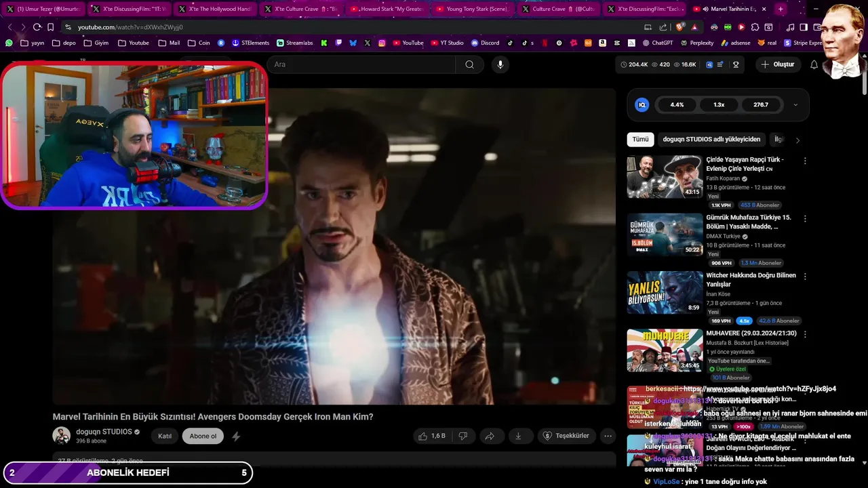Open the ChatGPT bookmark

[x=656, y=43]
